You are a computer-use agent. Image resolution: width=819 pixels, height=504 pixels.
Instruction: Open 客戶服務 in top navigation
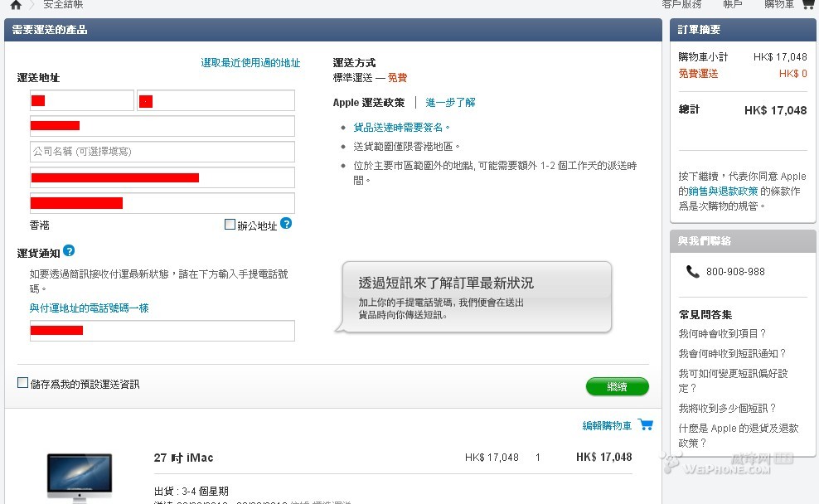[681, 4]
